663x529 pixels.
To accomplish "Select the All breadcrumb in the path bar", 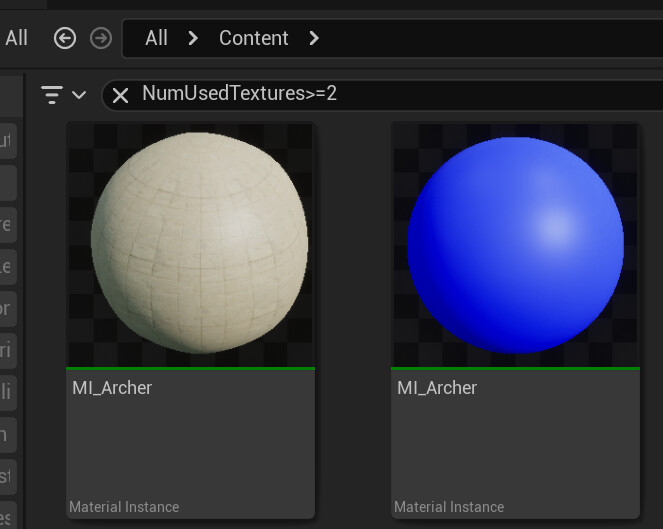I will click(156, 38).
